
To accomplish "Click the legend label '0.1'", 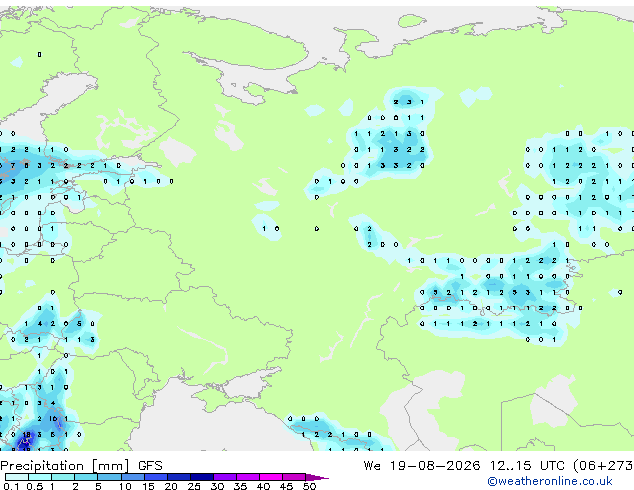I will (11, 486).
